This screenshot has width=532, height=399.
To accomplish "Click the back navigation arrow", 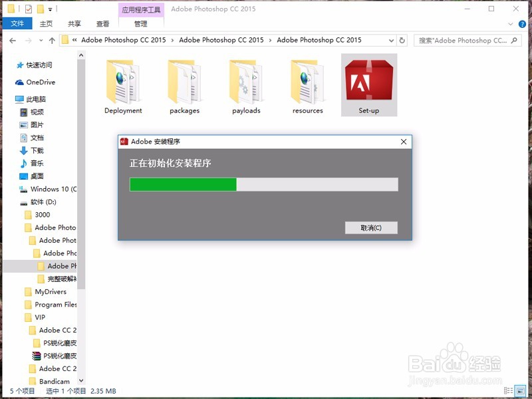I will [12, 40].
